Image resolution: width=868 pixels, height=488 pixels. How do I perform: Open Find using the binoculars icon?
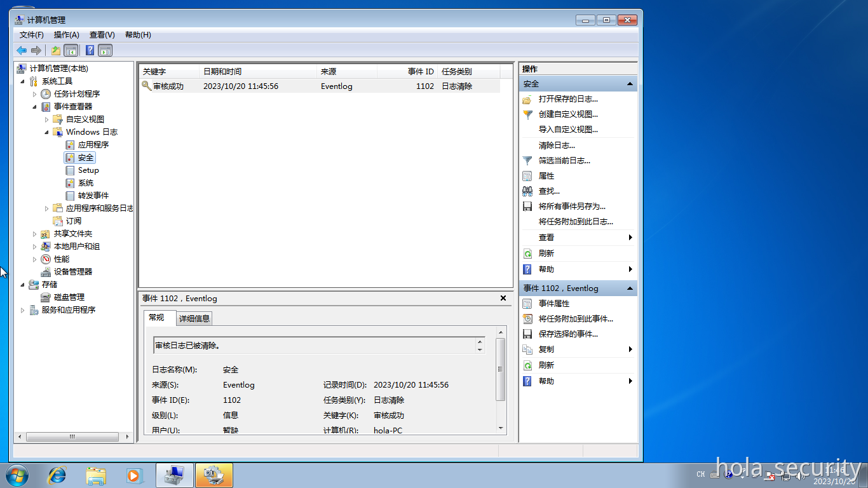pyautogui.click(x=527, y=191)
